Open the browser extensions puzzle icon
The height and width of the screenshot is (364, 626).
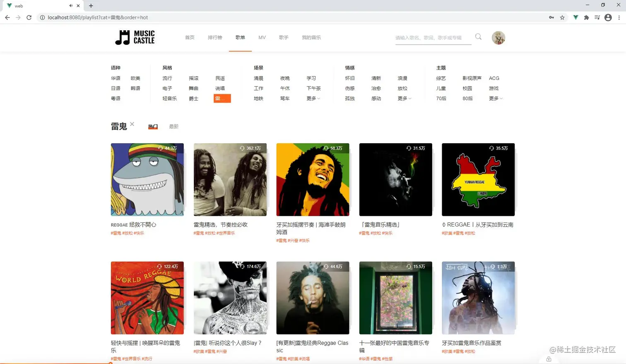tap(586, 17)
